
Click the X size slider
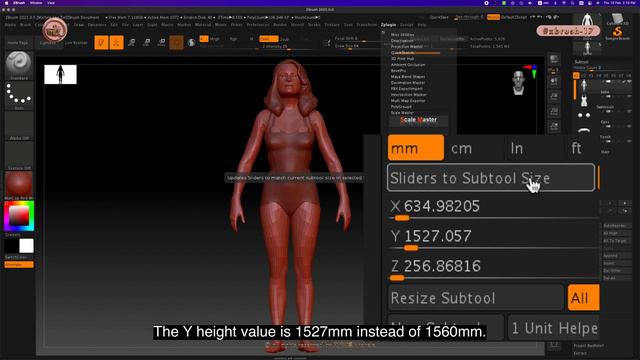[493, 209]
